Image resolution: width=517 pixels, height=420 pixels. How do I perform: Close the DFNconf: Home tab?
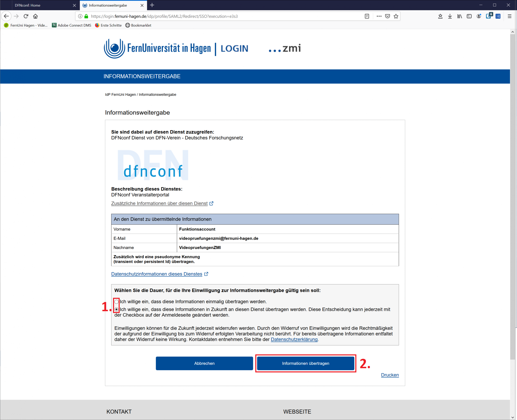[x=74, y=5]
